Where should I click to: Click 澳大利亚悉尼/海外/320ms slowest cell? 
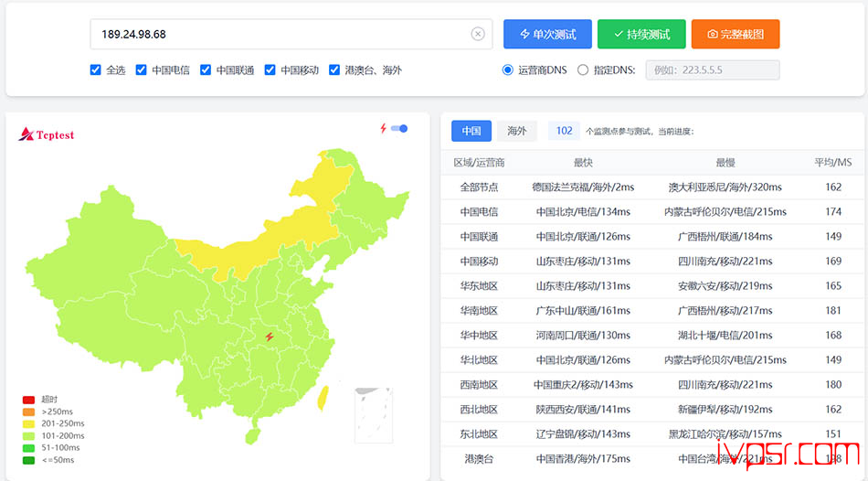click(725, 187)
